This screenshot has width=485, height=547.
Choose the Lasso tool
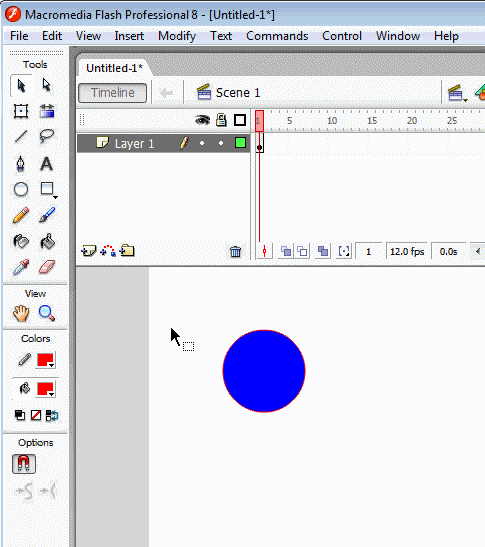(46, 136)
